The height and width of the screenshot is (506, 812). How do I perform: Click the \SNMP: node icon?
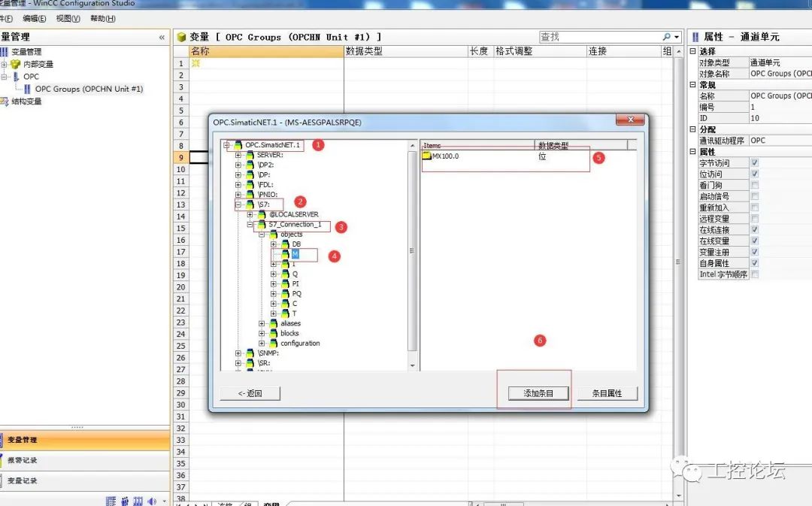(250, 353)
